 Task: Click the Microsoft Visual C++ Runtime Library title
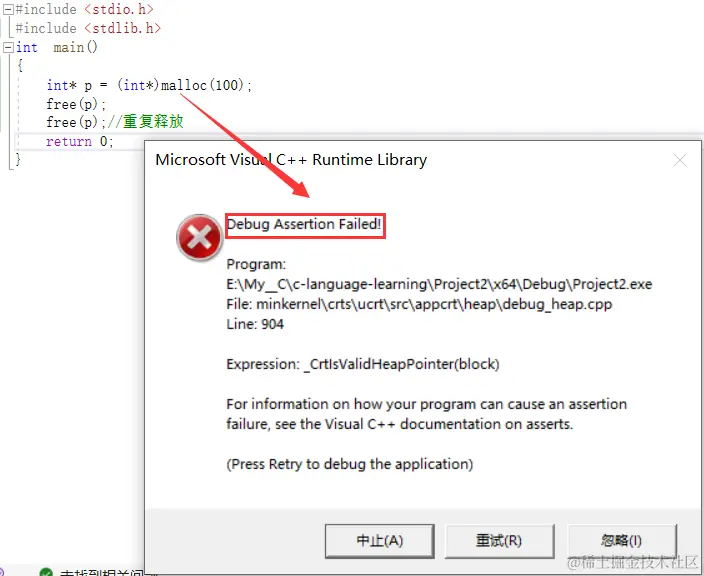291,160
